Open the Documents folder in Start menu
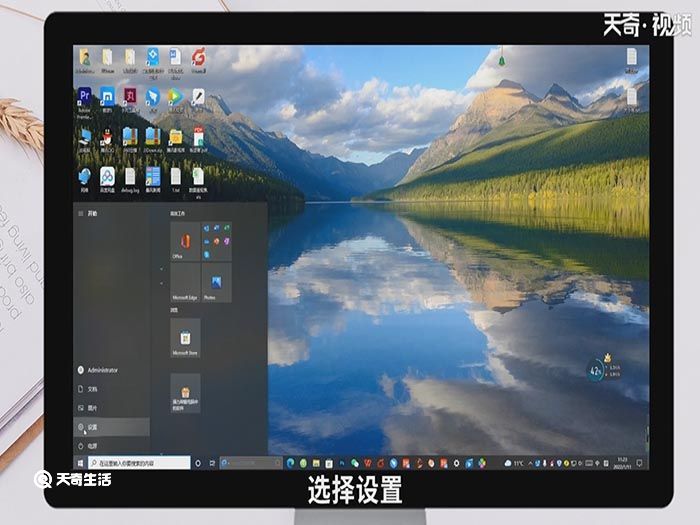The image size is (700, 525). pyautogui.click(x=92, y=388)
